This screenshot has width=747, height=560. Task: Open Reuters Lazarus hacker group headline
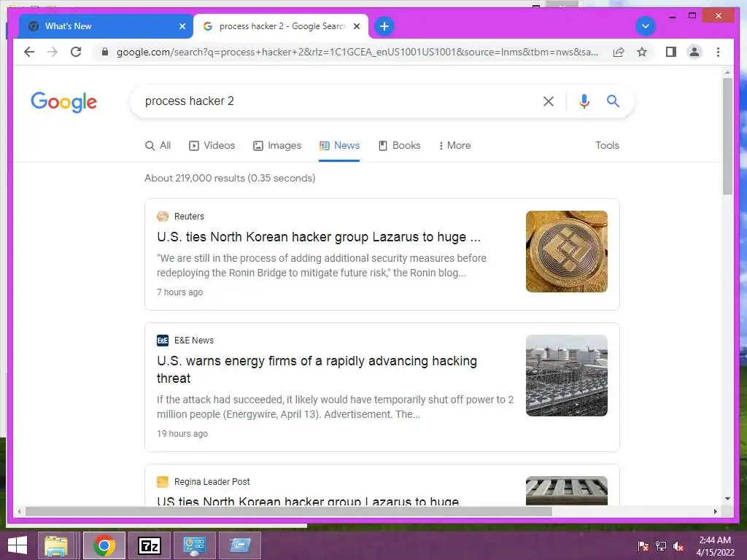point(319,237)
